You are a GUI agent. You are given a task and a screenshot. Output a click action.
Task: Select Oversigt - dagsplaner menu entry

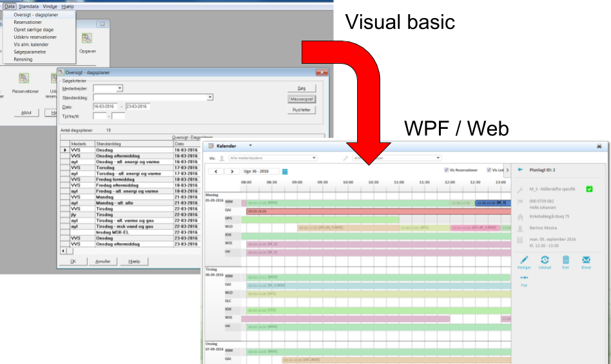tap(39, 15)
